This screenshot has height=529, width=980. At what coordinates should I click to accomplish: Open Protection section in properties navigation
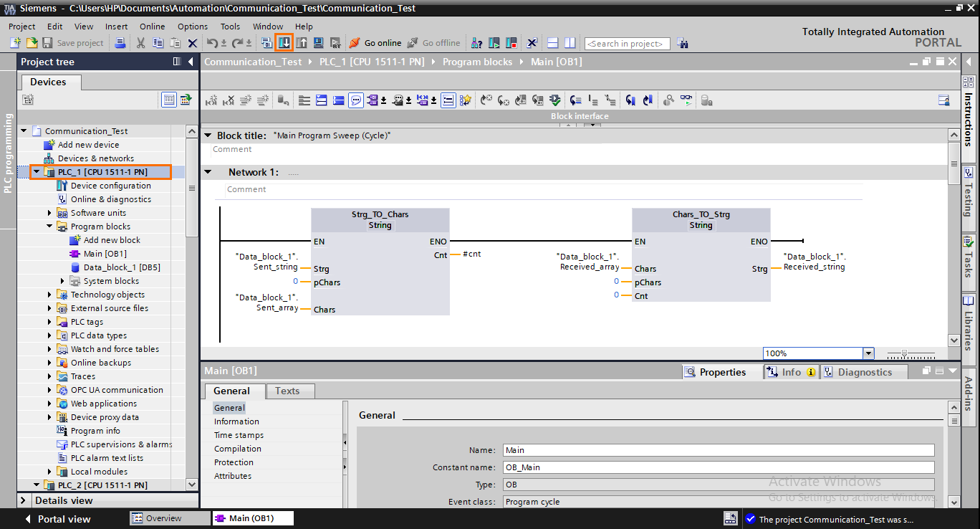coord(234,462)
